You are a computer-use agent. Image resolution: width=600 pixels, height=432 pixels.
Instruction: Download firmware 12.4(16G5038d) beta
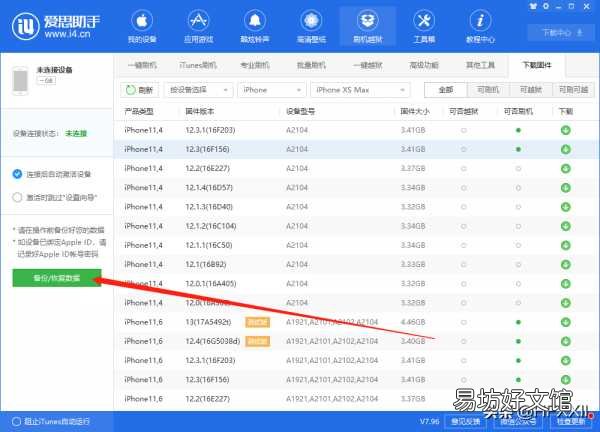pyautogui.click(x=566, y=341)
